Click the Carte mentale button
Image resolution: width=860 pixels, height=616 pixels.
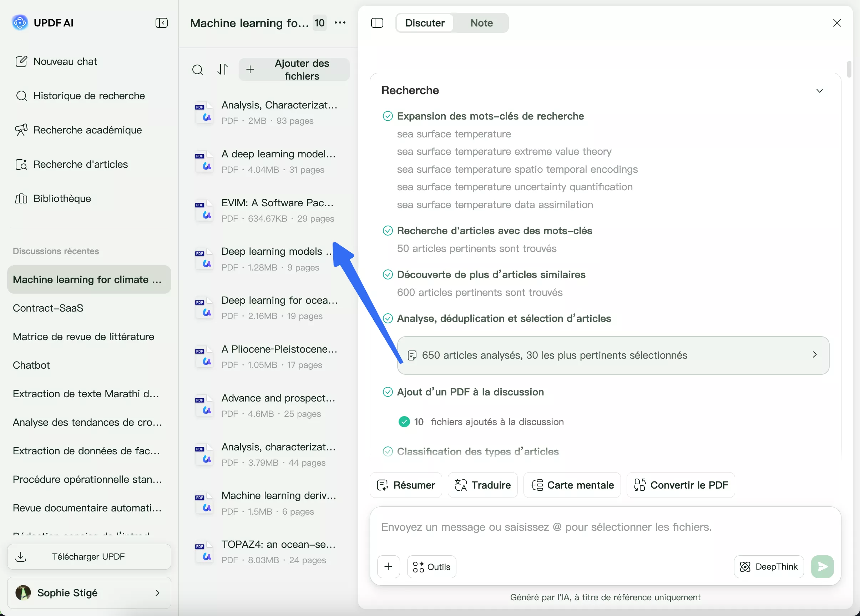pyautogui.click(x=572, y=485)
